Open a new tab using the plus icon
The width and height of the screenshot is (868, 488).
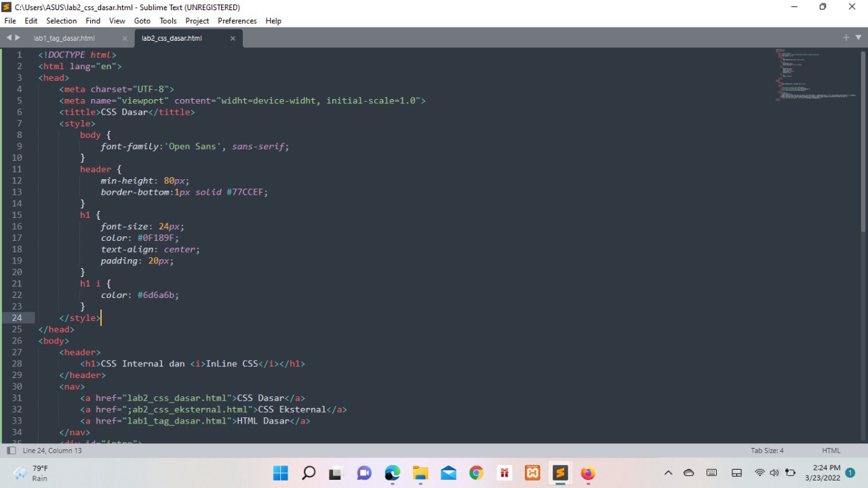(846, 38)
